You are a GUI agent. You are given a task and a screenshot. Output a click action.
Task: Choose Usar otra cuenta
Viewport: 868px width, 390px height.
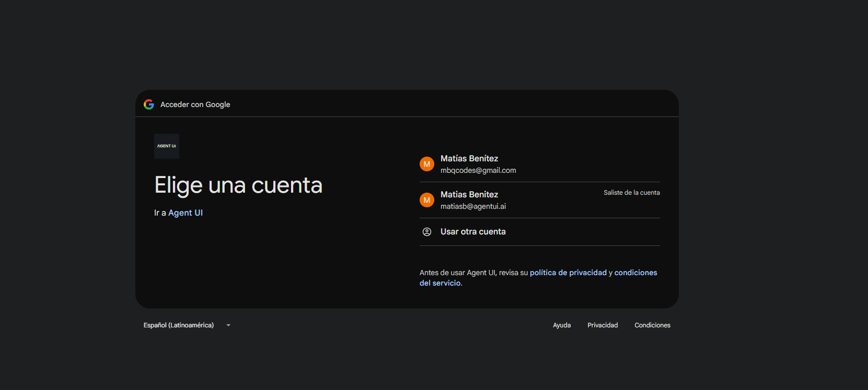pyautogui.click(x=540, y=232)
